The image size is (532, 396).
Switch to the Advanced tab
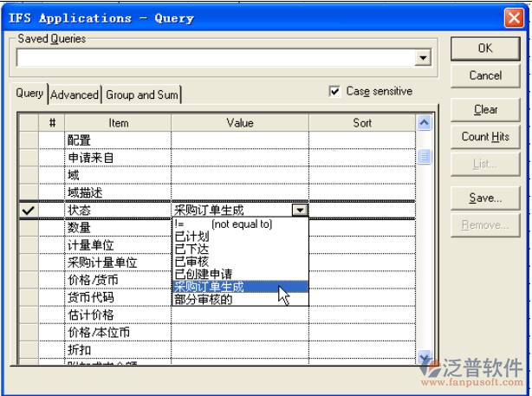coord(75,94)
